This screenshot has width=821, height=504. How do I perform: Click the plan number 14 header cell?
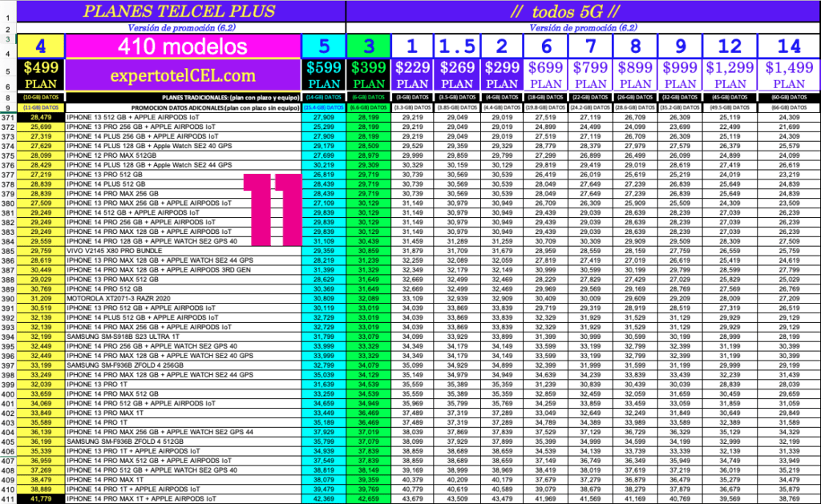pyautogui.click(x=789, y=46)
